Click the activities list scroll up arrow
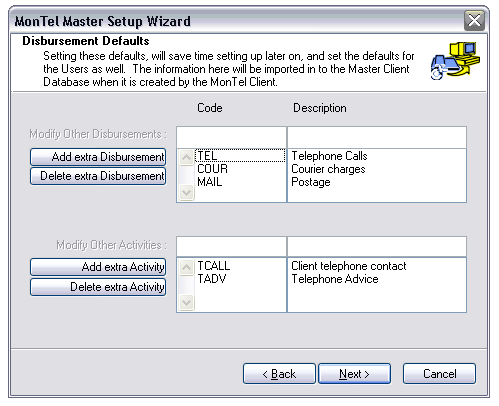The width and height of the screenshot is (499, 406). point(186,267)
